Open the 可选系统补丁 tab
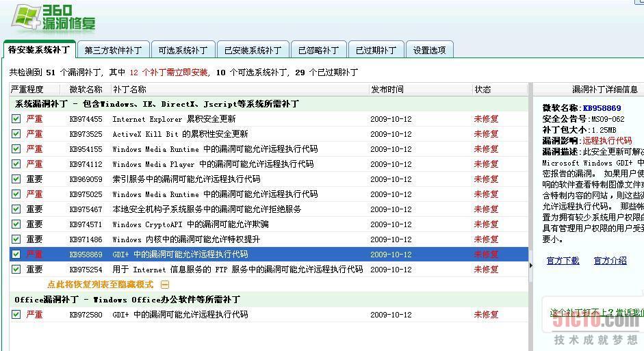The width and height of the screenshot is (644, 351). point(183,50)
